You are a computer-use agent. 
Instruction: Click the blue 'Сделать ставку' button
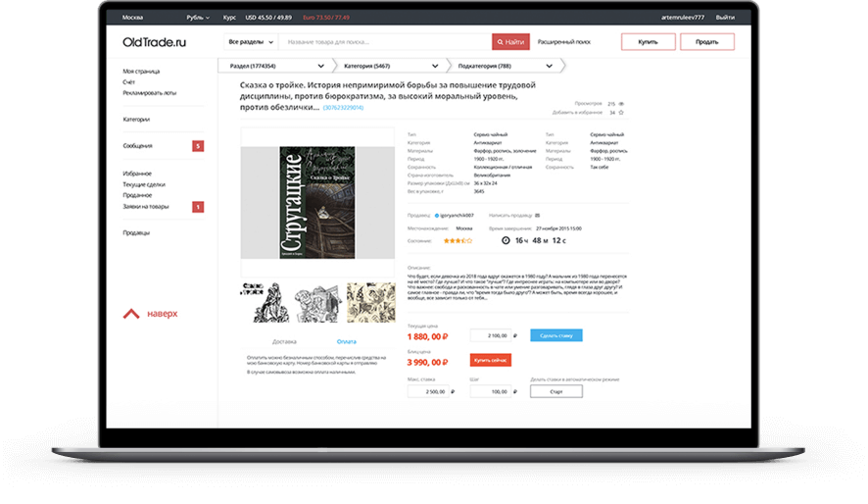pos(556,335)
